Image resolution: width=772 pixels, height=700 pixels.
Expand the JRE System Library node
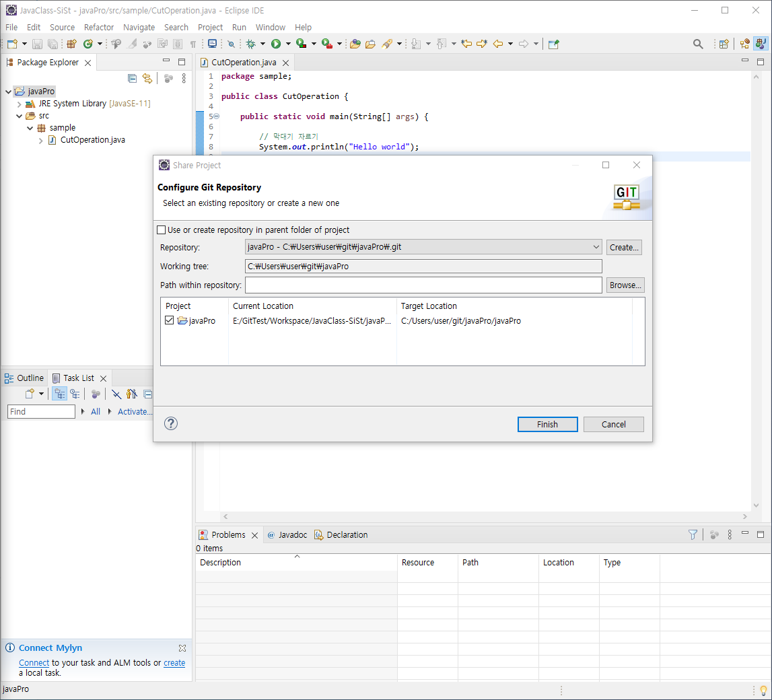[20, 104]
